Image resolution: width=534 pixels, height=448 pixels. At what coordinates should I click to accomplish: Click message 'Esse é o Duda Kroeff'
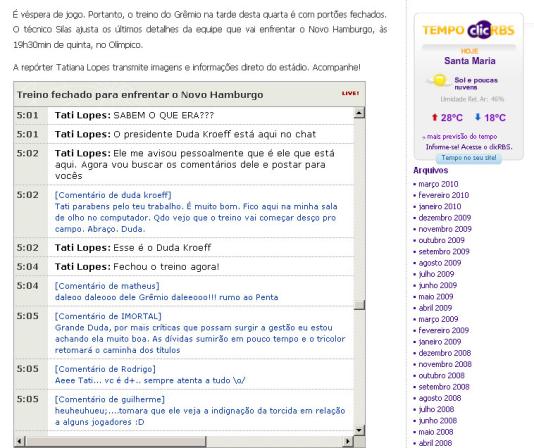click(162, 248)
